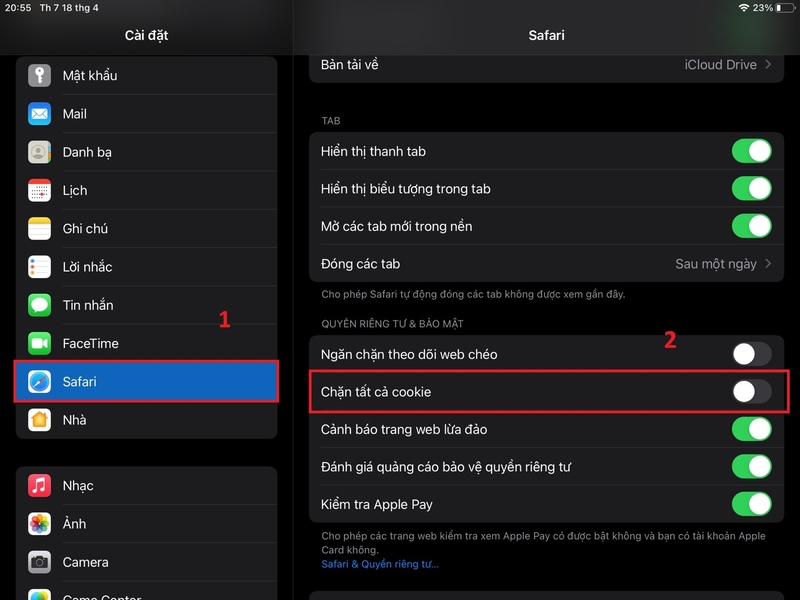Tap the TAB section header
Viewport: 800px width, 600px height.
331,121
